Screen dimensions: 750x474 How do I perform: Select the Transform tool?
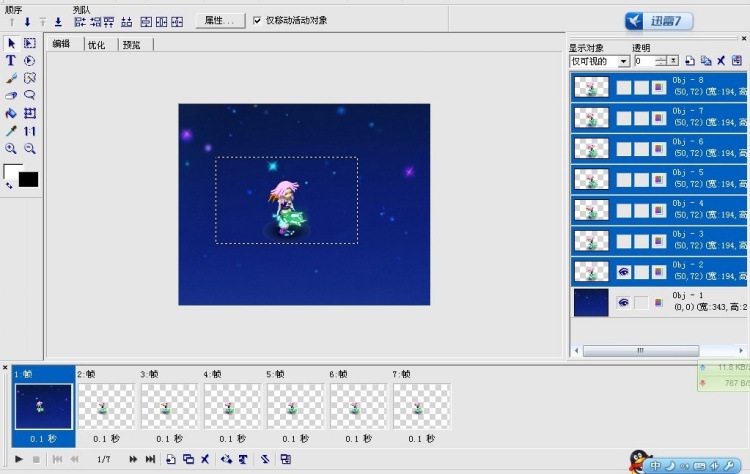click(30, 113)
